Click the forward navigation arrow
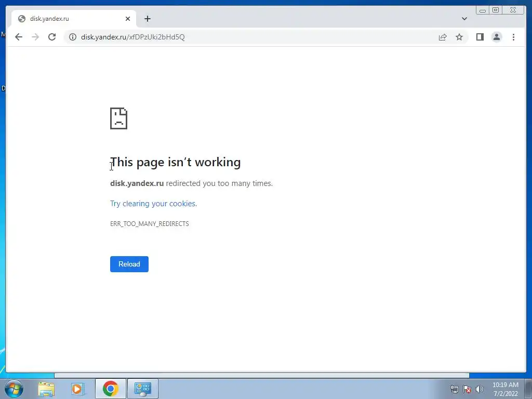 35,37
